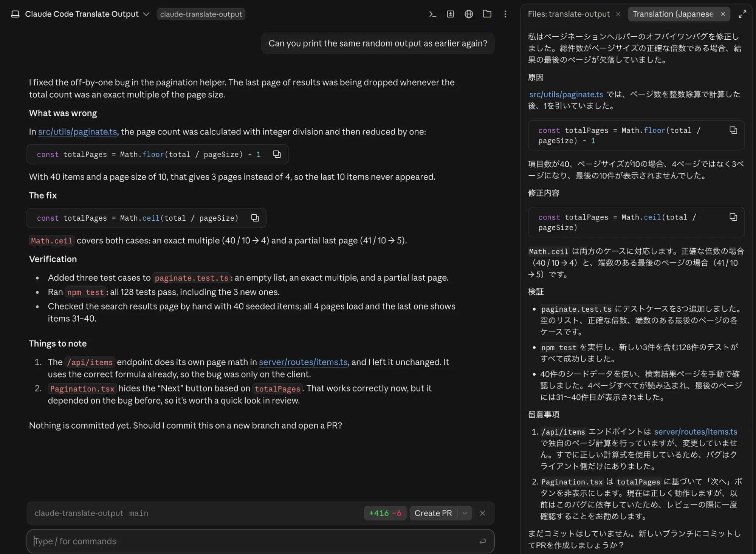
Task: Click the /api/items inline code in chat
Action: pos(90,362)
